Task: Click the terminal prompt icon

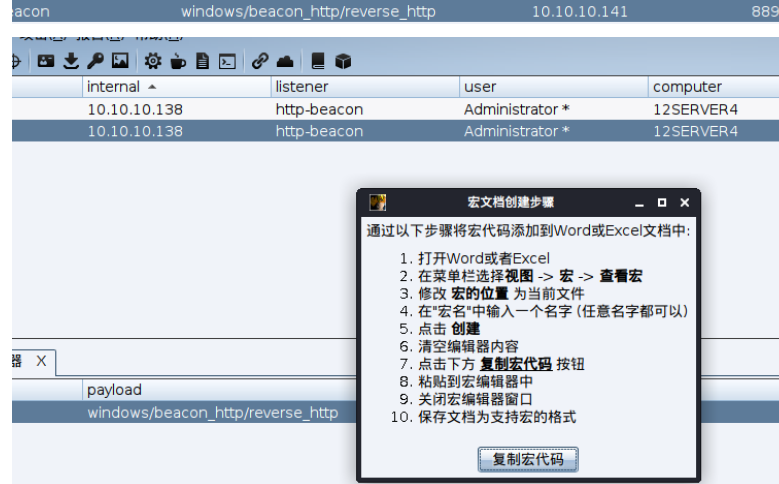Action: coord(228,61)
